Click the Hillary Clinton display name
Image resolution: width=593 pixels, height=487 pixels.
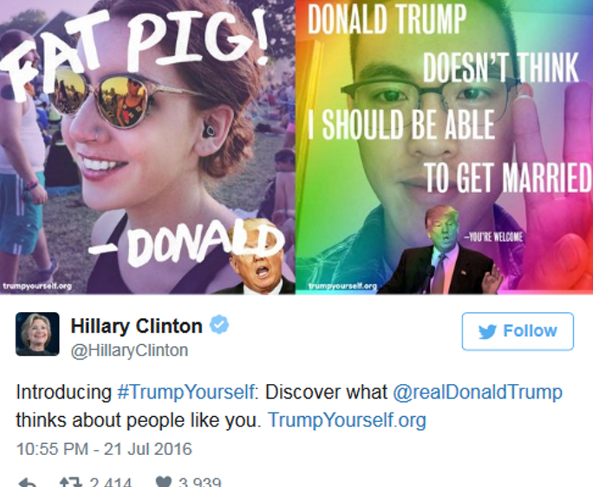(x=137, y=326)
